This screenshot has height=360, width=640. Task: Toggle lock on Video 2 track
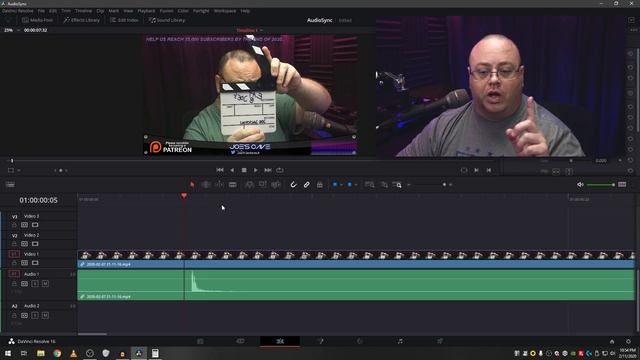(14, 244)
